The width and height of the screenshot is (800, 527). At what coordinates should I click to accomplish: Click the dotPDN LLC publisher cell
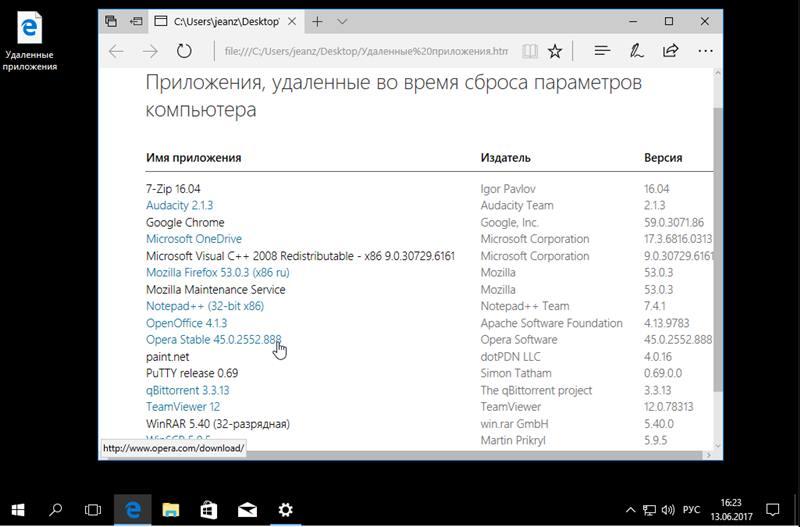tap(510, 357)
